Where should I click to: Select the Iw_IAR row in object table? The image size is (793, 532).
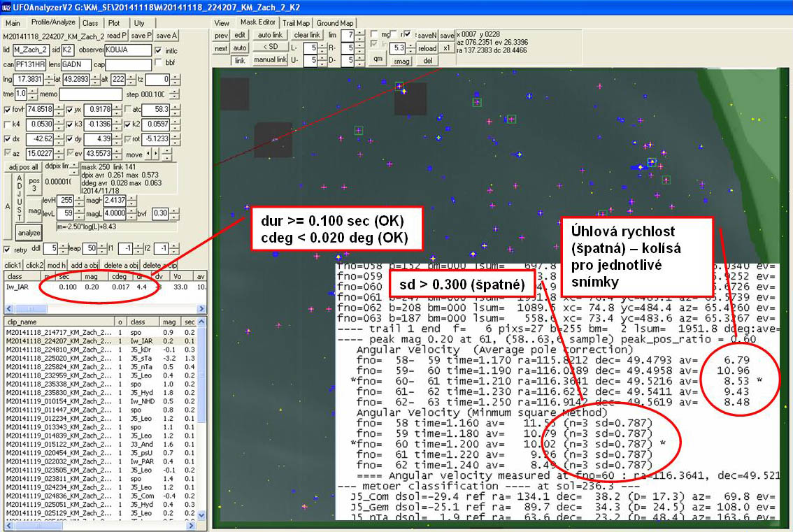105,287
